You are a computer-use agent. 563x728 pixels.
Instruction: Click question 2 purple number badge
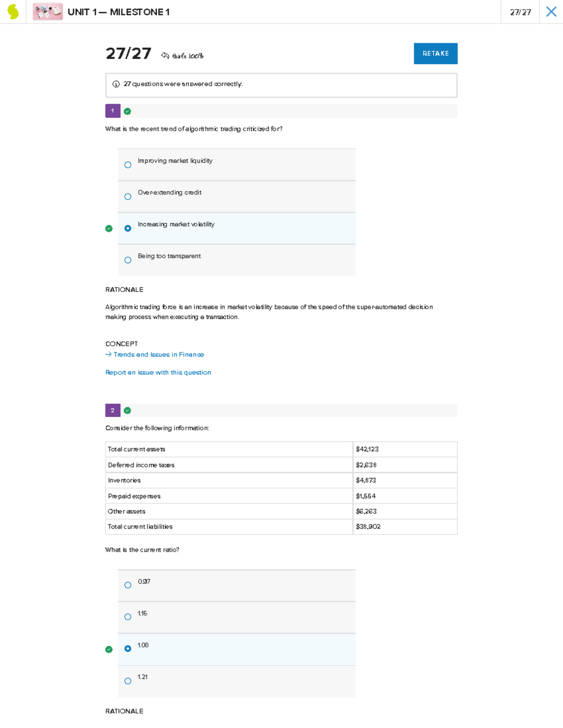coord(113,411)
